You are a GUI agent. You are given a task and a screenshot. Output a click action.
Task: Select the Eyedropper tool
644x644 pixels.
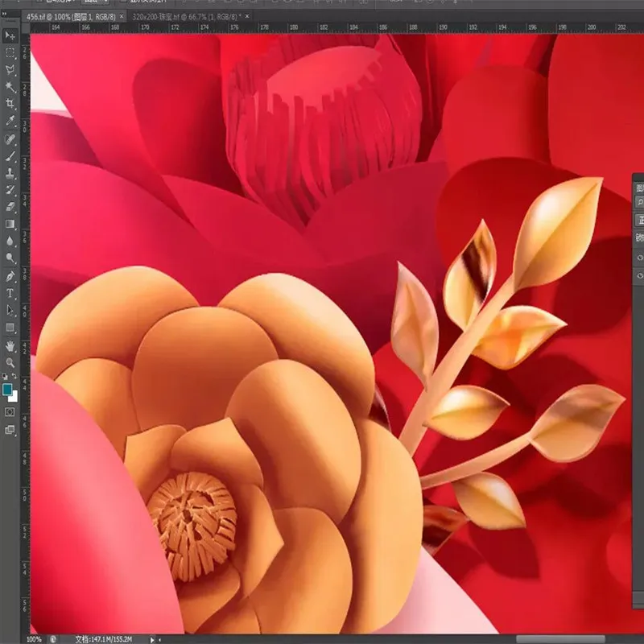coord(10,121)
